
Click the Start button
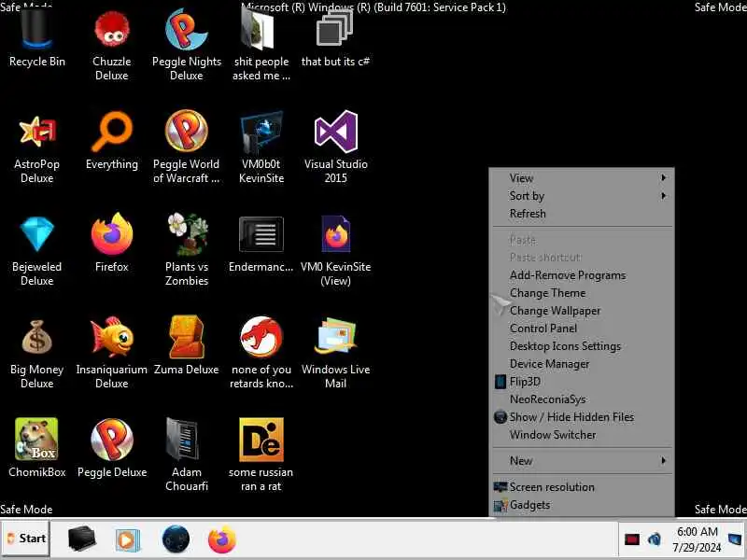coord(26,539)
